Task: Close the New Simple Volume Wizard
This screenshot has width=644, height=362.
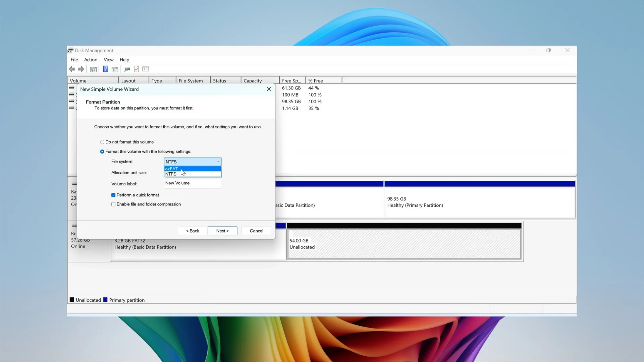Action: point(269,89)
